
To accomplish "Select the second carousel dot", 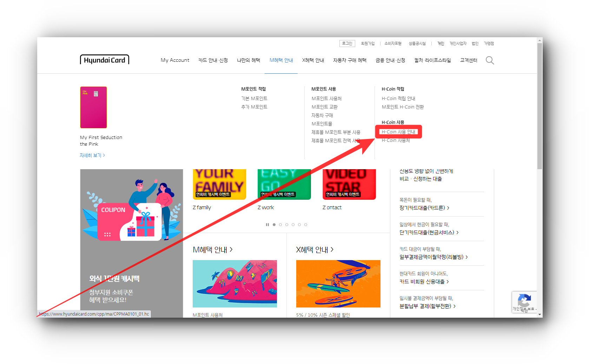I will (280, 225).
